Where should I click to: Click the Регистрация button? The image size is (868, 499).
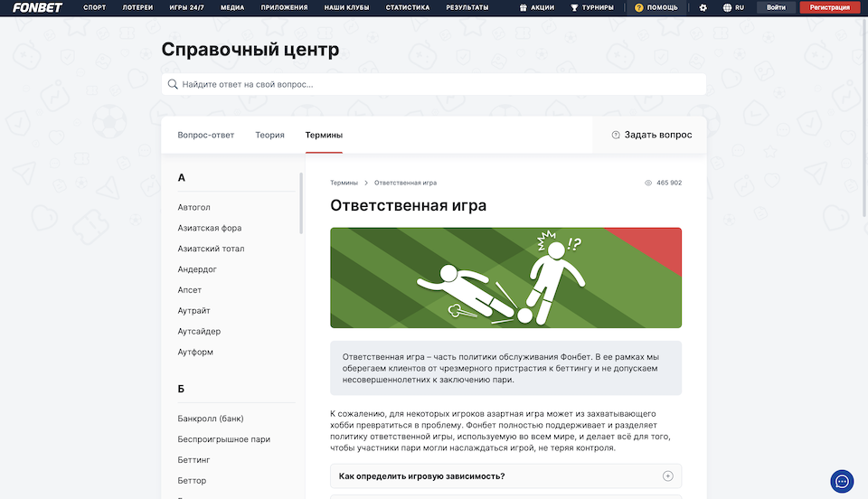[x=829, y=8]
